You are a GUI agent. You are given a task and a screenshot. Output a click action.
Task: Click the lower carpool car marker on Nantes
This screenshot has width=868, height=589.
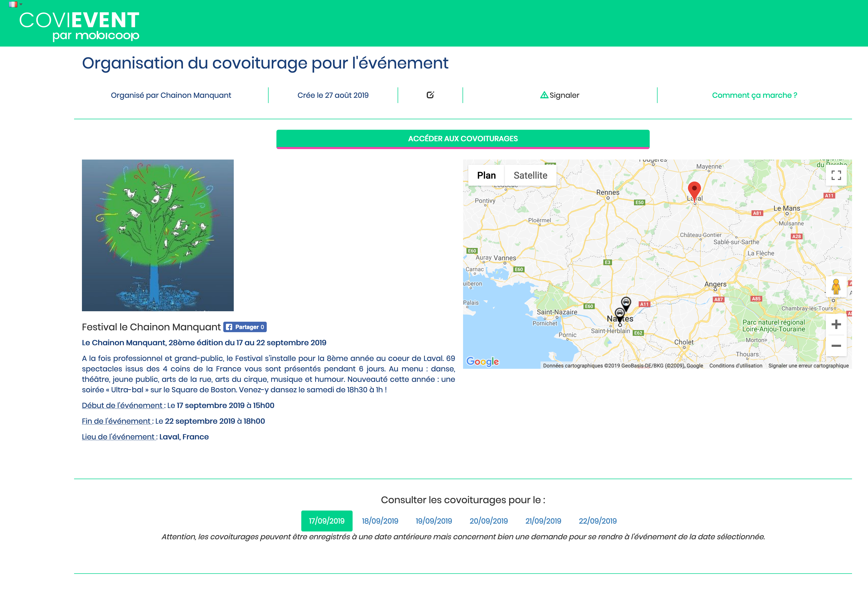pyautogui.click(x=620, y=314)
